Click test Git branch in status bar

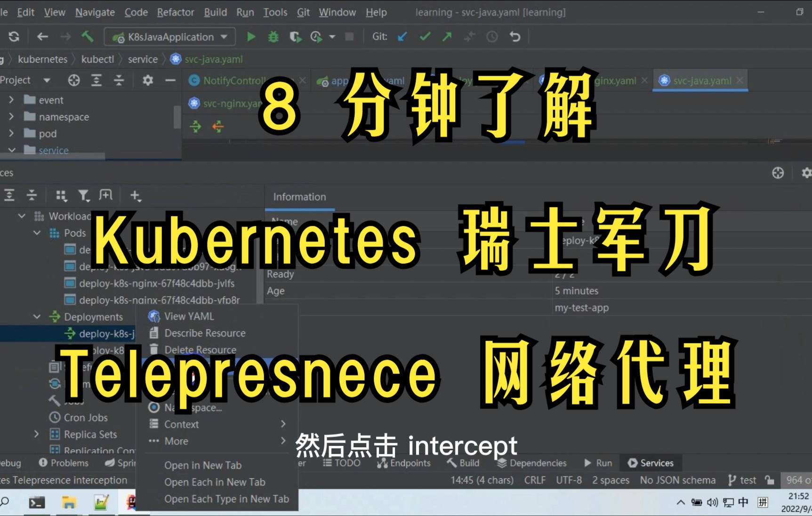pos(742,480)
